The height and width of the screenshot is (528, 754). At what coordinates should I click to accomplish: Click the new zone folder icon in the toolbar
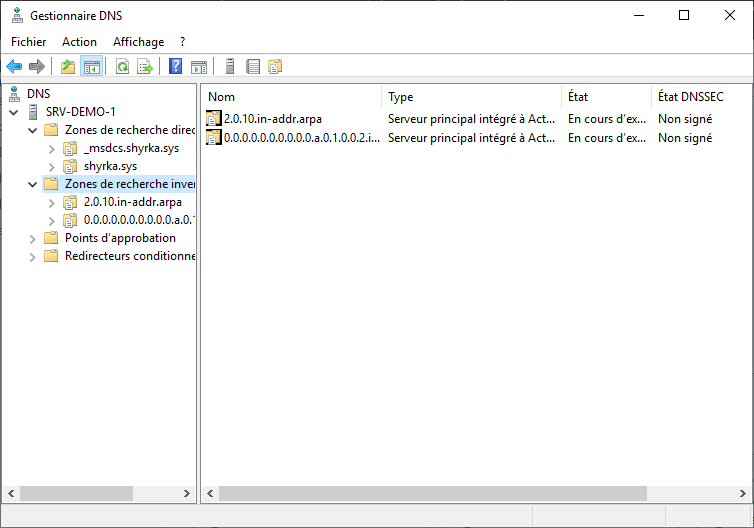click(x=275, y=67)
